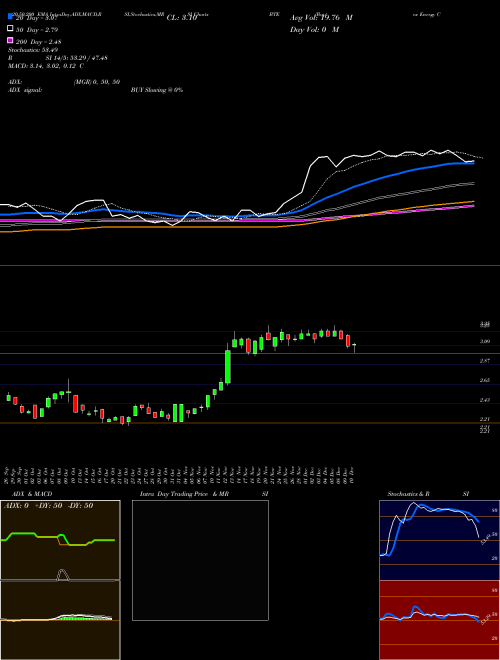Click the 'Stochastics: 58.49' reading
The image size is (500, 660).
[x=33, y=50]
